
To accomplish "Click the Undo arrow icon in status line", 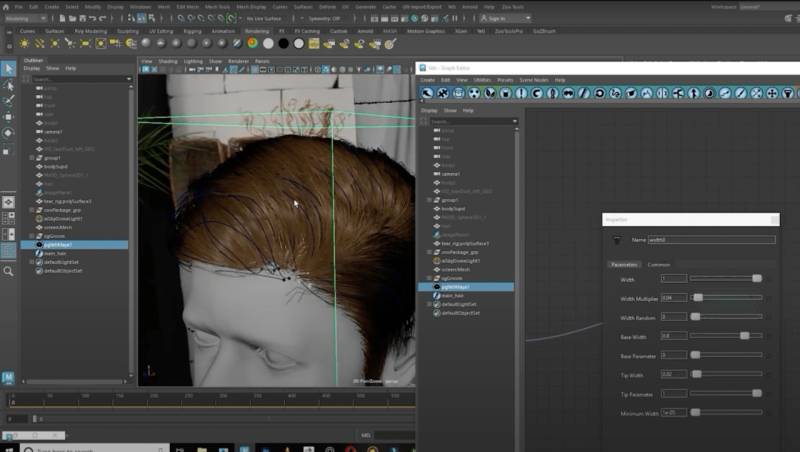I will [x=92, y=18].
